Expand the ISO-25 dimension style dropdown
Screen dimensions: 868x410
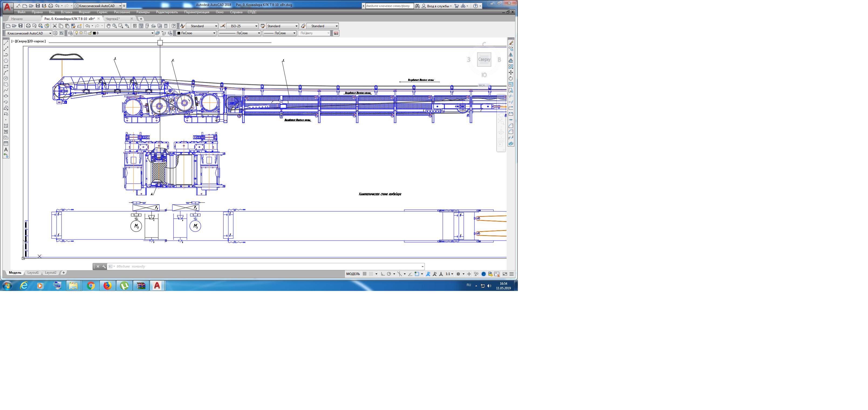pos(256,26)
